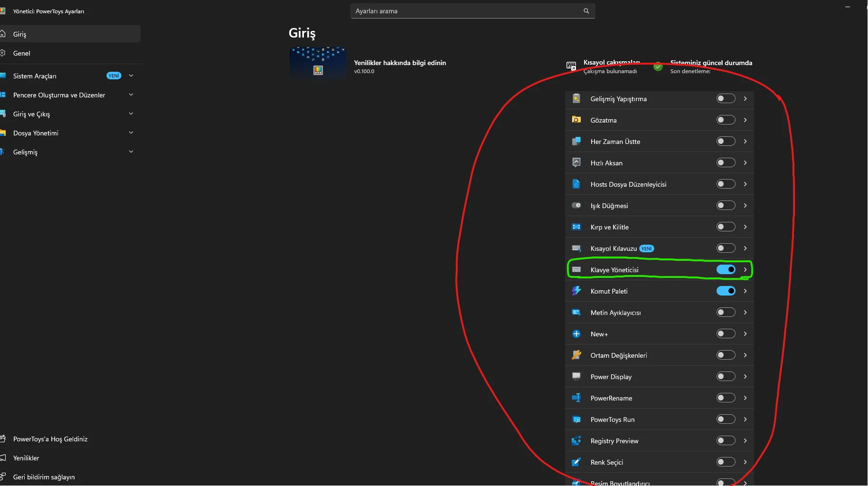
Task: Click the magnifier icon in the search box
Action: pos(586,11)
